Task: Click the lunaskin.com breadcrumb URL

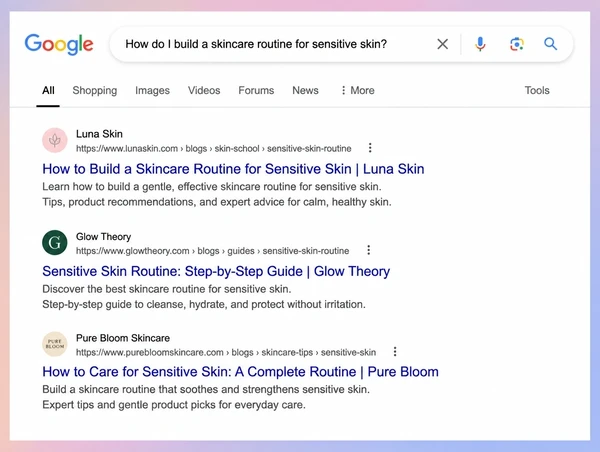Action: (214, 148)
